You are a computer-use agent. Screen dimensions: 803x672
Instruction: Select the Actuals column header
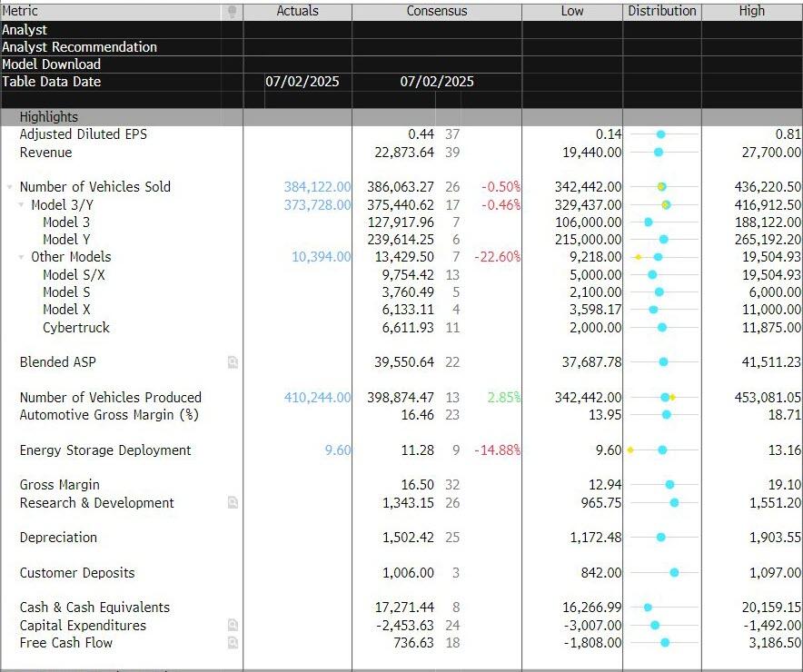click(x=298, y=11)
